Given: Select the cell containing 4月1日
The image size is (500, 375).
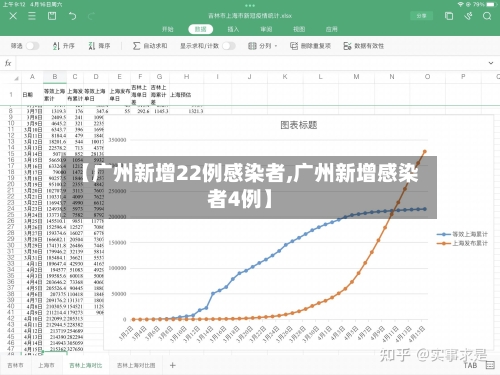Looking at the screenshot, I should coord(34,264).
